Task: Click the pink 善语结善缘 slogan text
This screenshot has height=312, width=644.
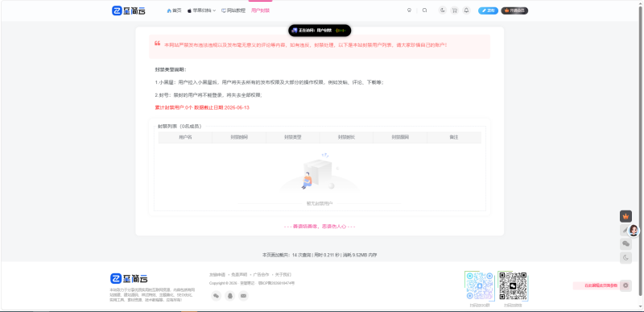Action: pyautogui.click(x=320, y=227)
